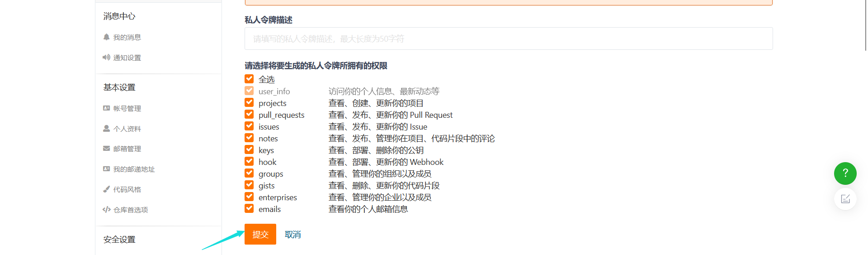Uncheck the hook permission checkbox

point(249,161)
